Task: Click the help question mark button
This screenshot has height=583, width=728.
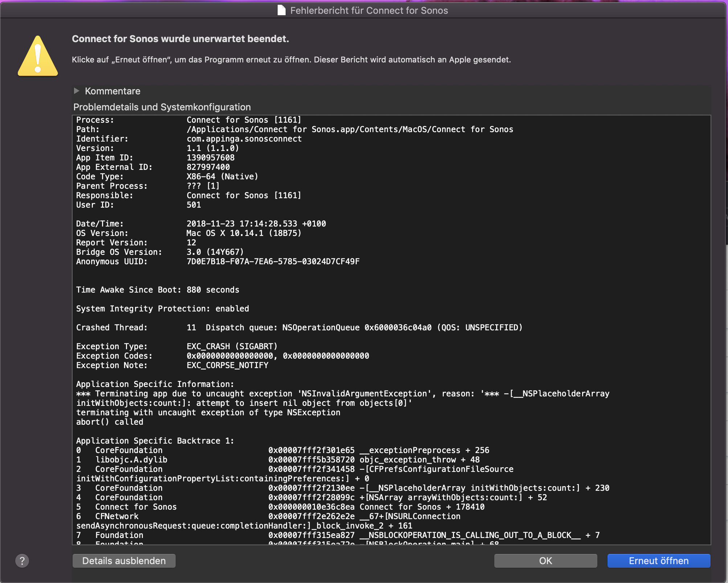Action: [x=22, y=561]
